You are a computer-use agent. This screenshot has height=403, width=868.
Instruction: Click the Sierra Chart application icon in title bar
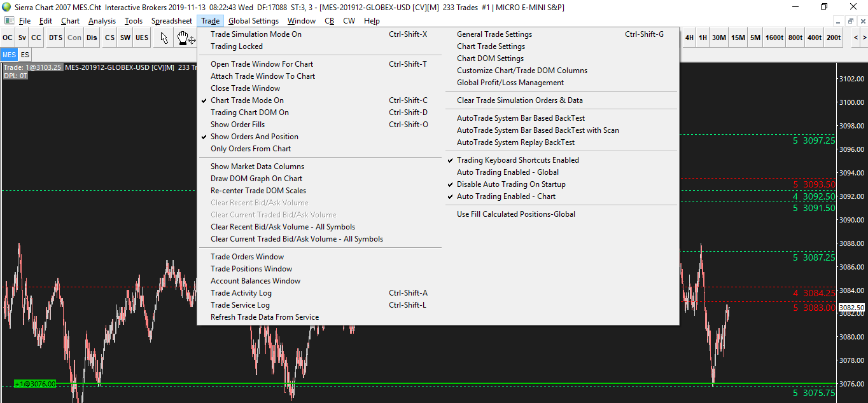(x=6, y=7)
